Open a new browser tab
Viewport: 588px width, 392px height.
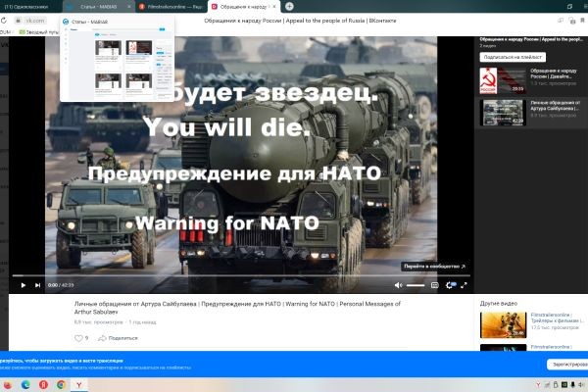click(289, 7)
